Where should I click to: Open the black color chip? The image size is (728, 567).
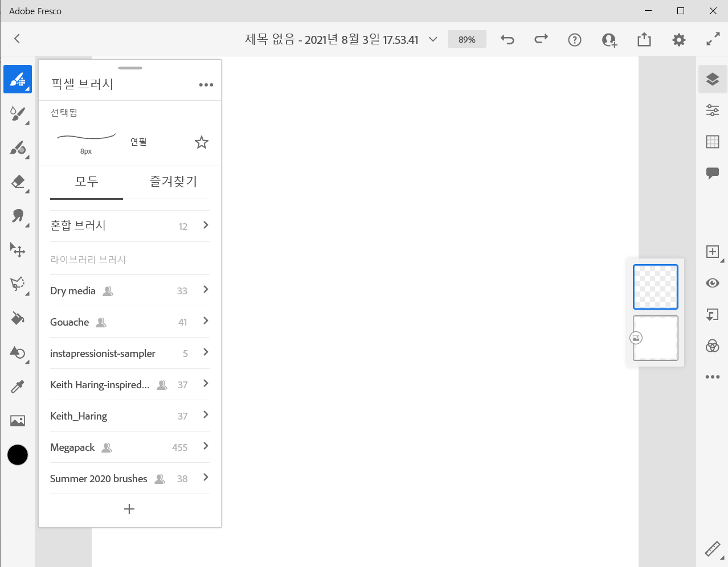pyautogui.click(x=18, y=455)
